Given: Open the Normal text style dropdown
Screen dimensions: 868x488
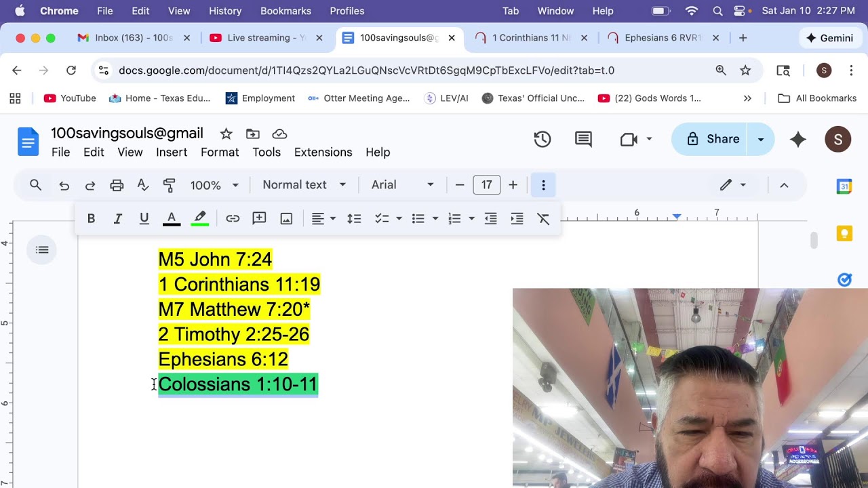Looking at the screenshot, I should click(x=304, y=185).
